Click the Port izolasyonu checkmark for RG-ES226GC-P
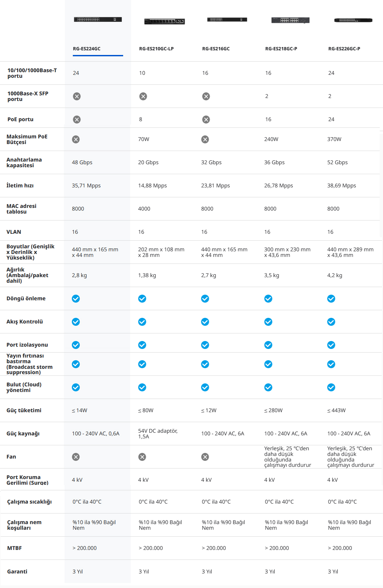 [x=331, y=345]
